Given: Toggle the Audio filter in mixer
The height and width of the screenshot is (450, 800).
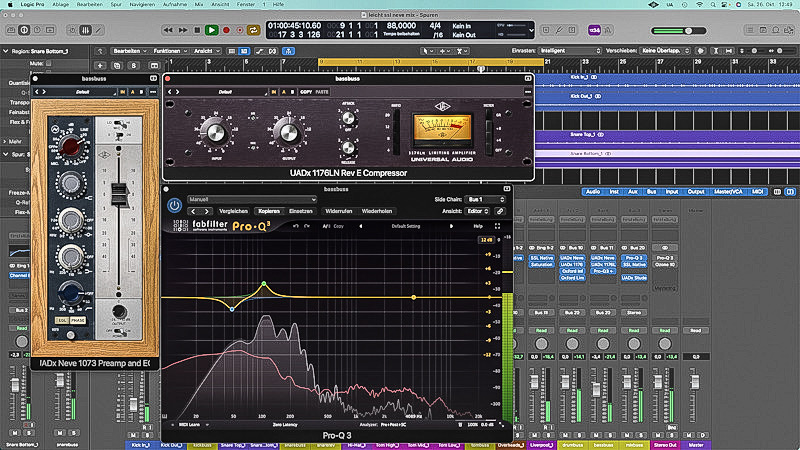Looking at the screenshot, I should point(593,192).
